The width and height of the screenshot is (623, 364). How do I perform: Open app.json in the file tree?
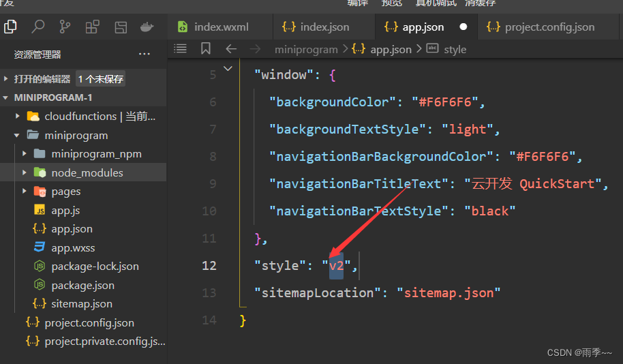tap(72, 229)
